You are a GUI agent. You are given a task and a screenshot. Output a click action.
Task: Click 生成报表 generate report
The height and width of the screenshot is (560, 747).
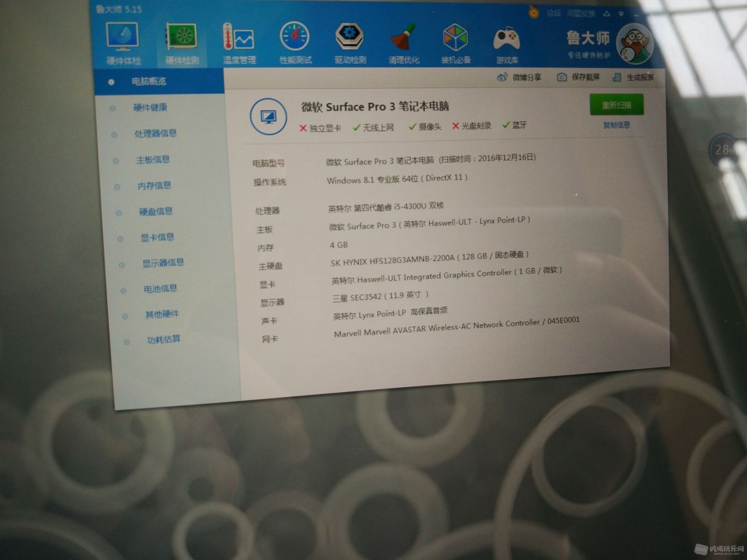point(640,77)
